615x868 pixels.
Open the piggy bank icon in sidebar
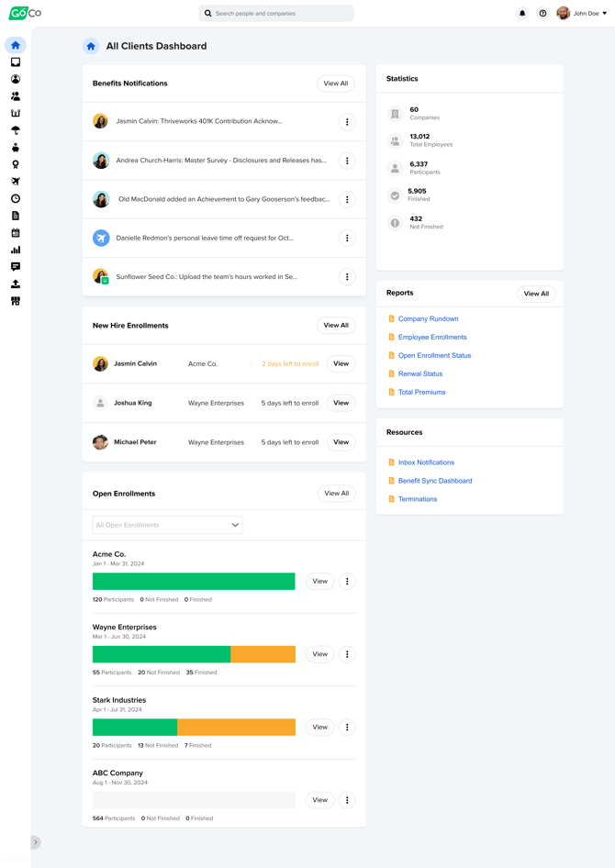16,147
